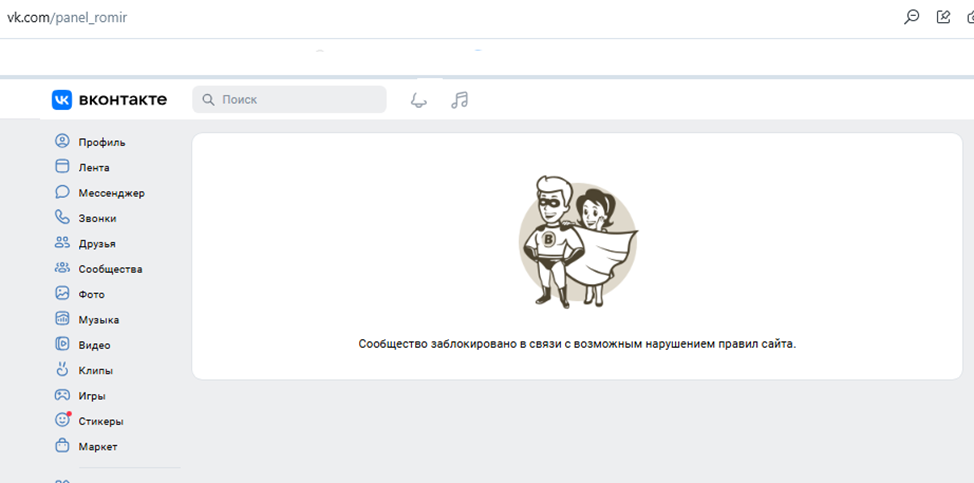Click the vk.com/panel_romir address bar URL
974x483 pixels.
pos(67,17)
